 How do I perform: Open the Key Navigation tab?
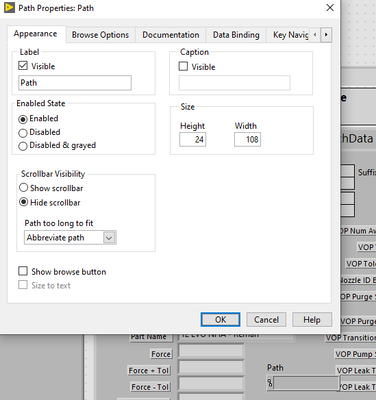(x=289, y=35)
